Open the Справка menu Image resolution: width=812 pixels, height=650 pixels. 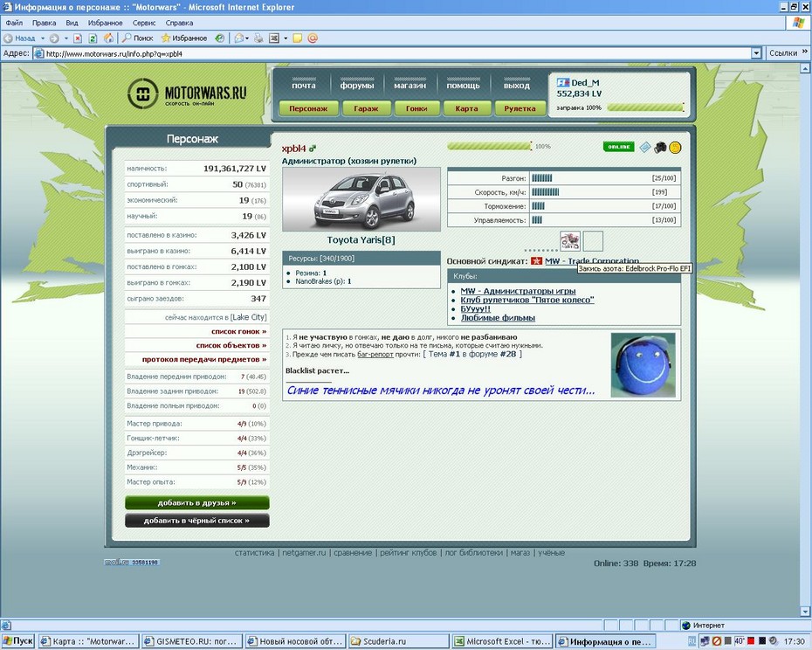point(179,23)
